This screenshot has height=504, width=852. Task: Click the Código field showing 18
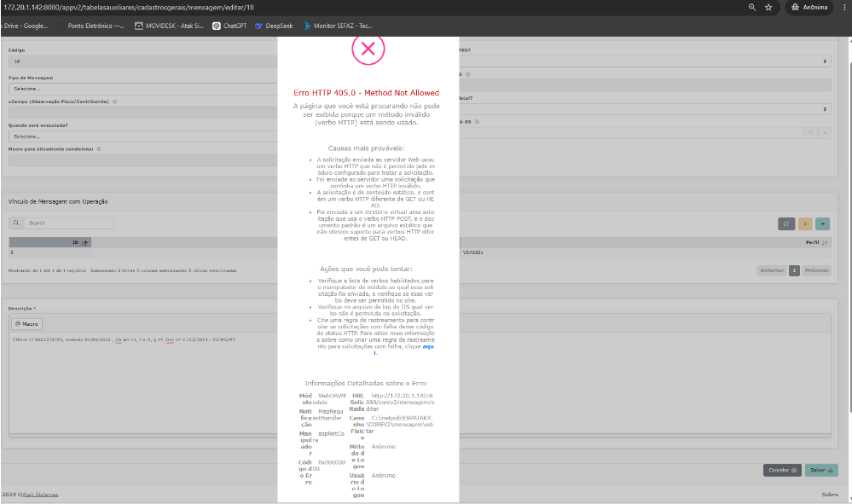pyautogui.click(x=143, y=61)
